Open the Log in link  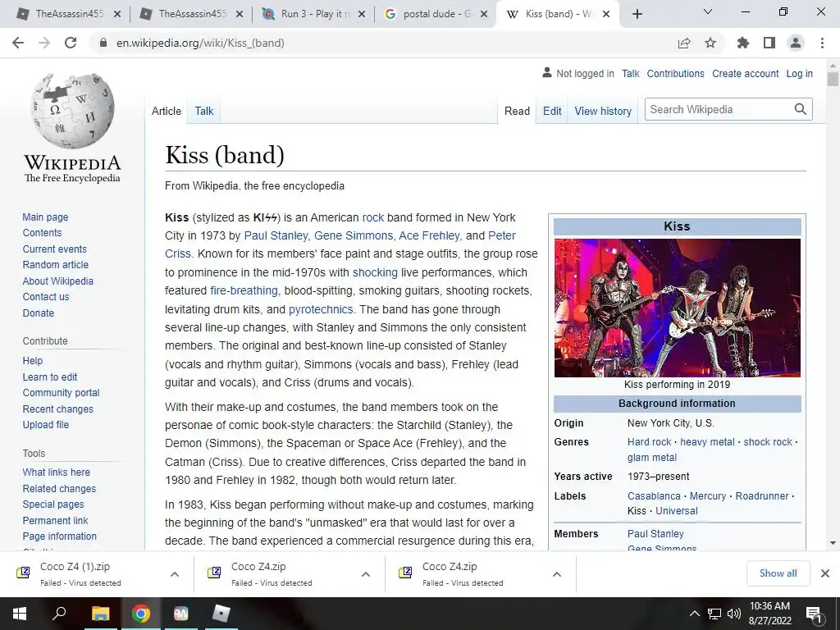(799, 73)
